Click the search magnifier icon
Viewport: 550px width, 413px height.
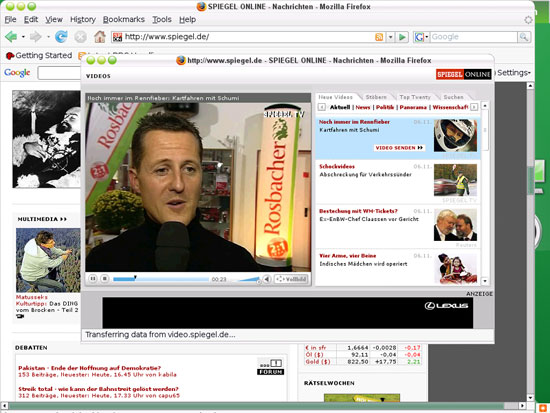coord(524,37)
